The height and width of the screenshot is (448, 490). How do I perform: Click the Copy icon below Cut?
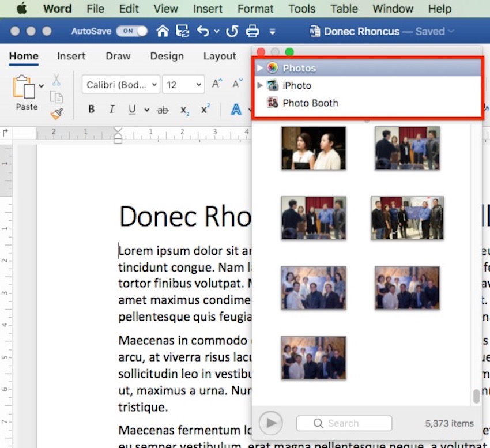click(56, 95)
